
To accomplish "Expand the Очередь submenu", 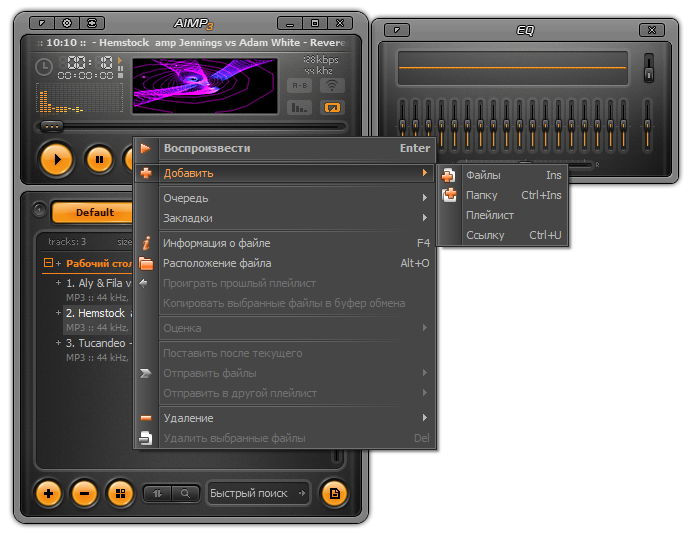I will coord(285,198).
